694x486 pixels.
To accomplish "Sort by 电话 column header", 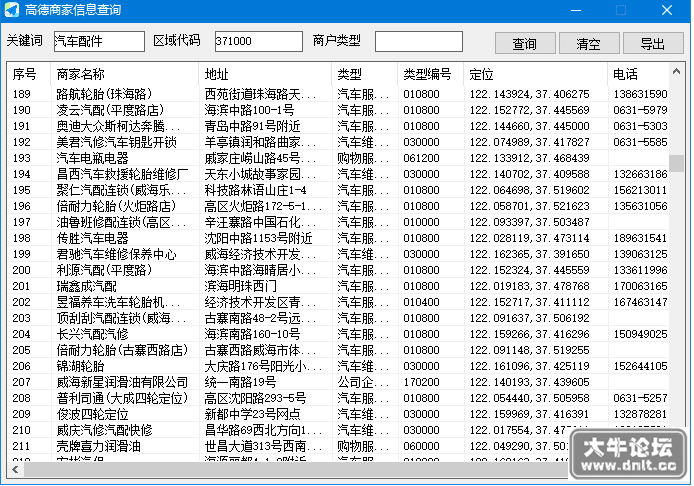I will pos(638,74).
